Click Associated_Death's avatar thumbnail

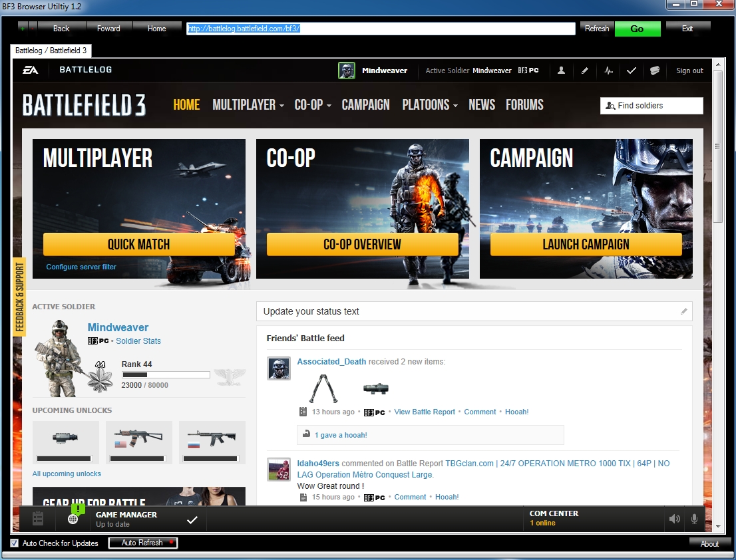279,368
